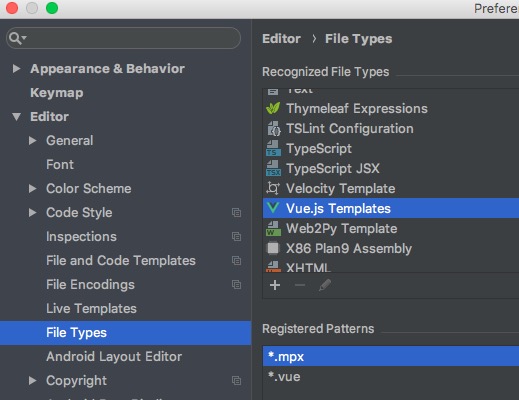The height and width of the screenshot is (400, 519).
Task: Click the add file type plus icon
Action: click(275, 285)
